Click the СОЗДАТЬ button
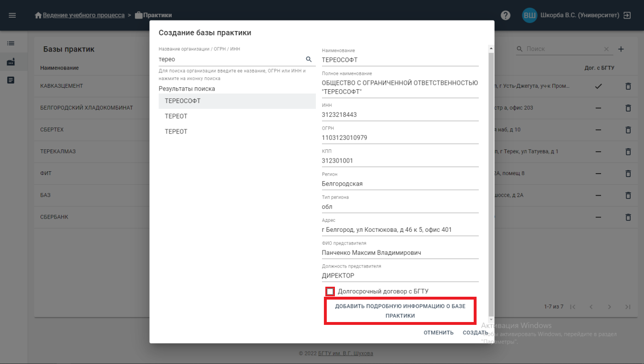 click(x=475, y=333)
